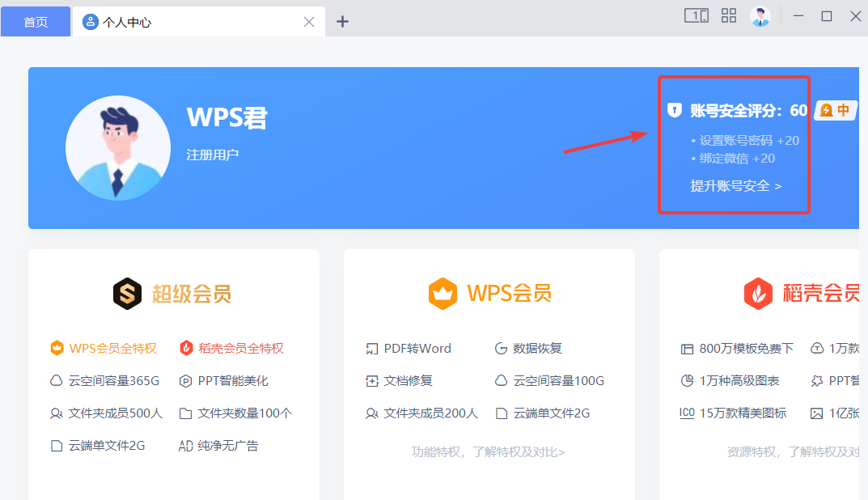The width and height of the screenshot is (868, 500).
Task: Click the icon beside PPT智能美化
Action: (x=185, y=381)
